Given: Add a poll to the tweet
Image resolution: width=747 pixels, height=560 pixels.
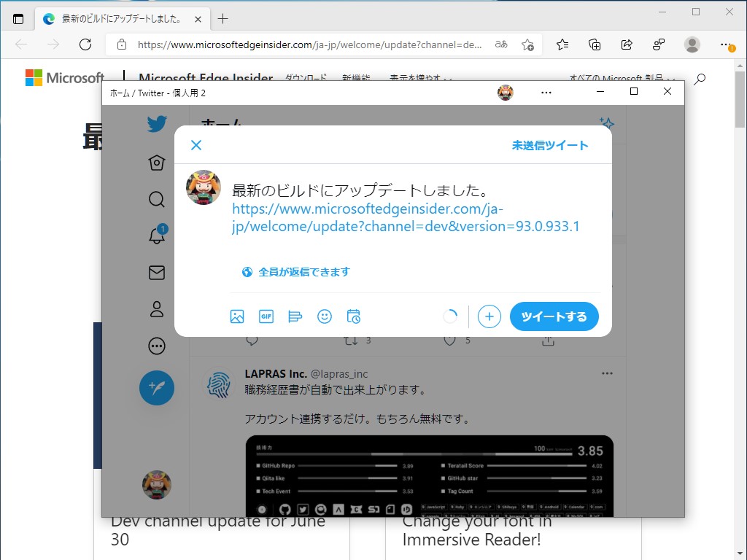Looking at the screenshot, I should click(295, 316).
